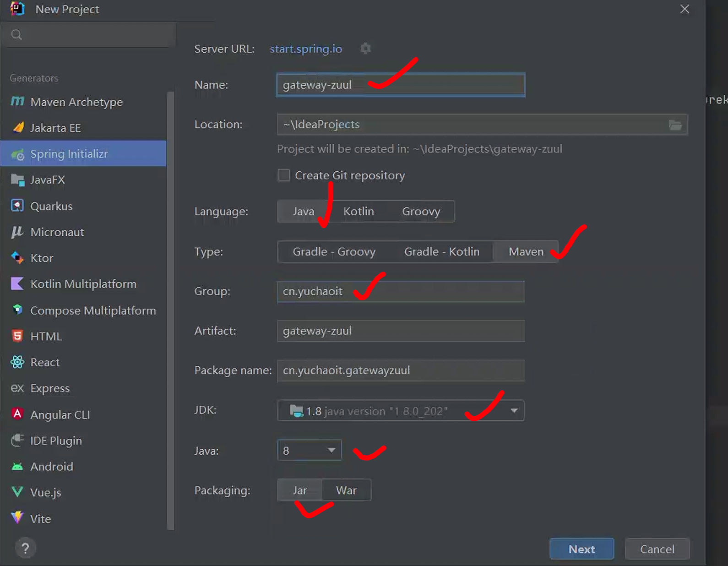Pick the Angular CLI generator
This screenshot has height=566, width=728.
coord(60,414)
